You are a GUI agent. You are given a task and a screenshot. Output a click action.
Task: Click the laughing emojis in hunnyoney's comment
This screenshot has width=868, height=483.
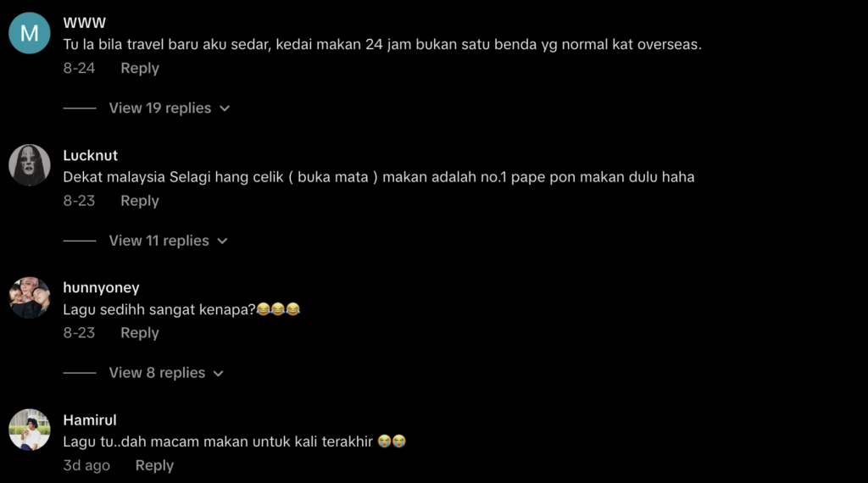[x=278, y=308]
